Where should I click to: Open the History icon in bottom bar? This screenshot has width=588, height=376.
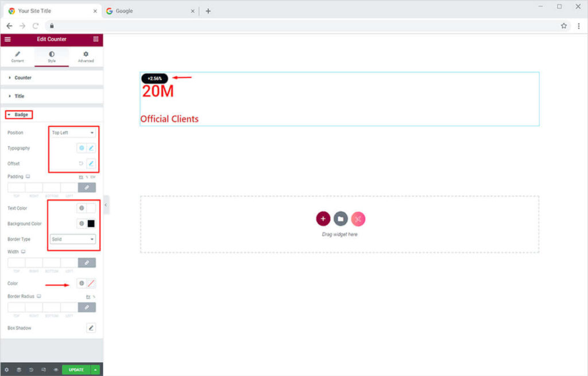pyautogui.click(x=31, y=370)
